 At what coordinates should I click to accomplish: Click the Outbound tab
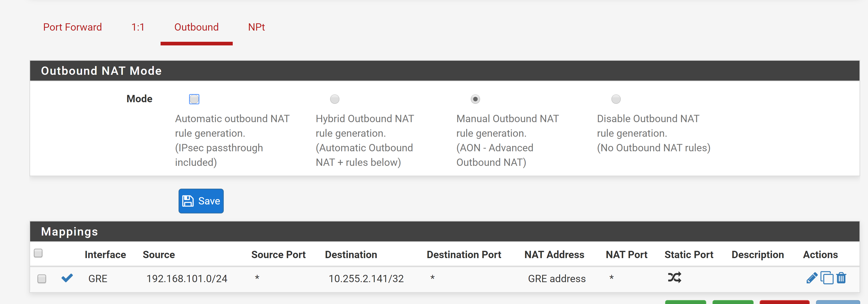(197, 27)
